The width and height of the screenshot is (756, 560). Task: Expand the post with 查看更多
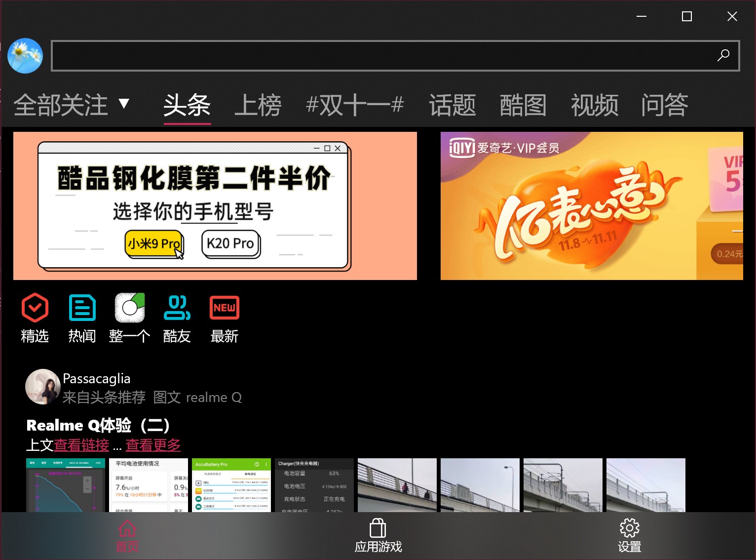153,445
